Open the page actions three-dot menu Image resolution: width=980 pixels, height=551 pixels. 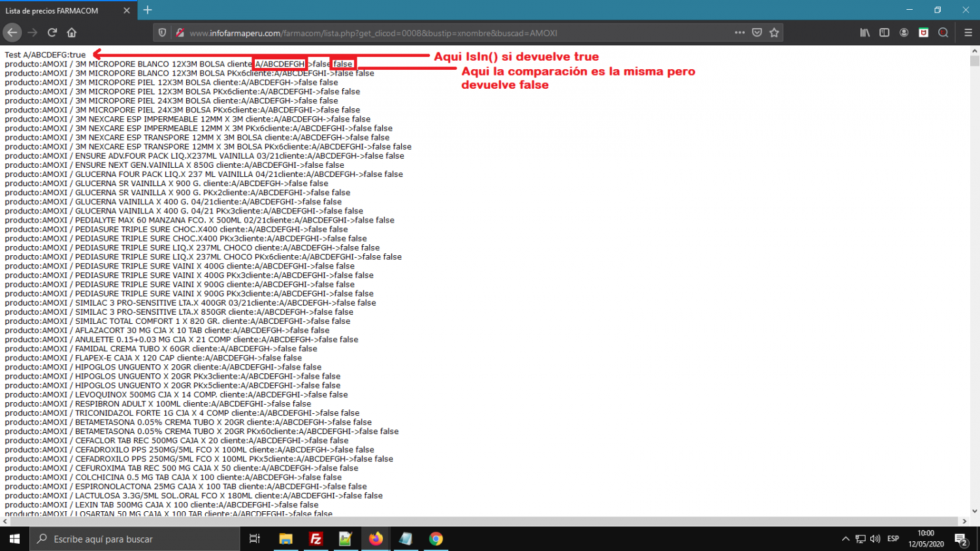click(739, 33)
